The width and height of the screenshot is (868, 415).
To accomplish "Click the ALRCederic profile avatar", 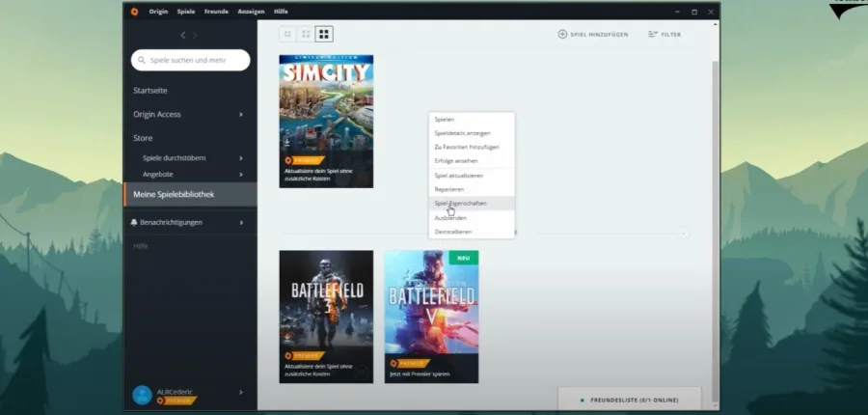I will point(143,395).
